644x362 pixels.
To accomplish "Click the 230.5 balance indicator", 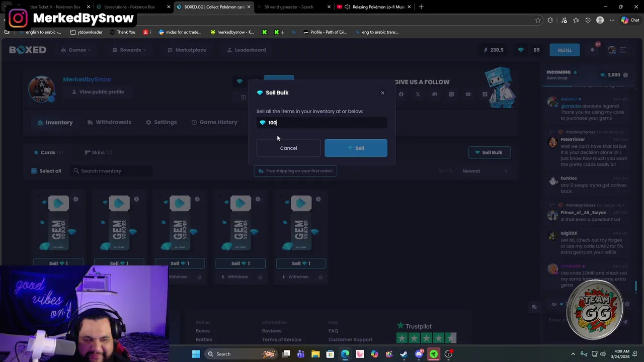I will tap(494, 50).
